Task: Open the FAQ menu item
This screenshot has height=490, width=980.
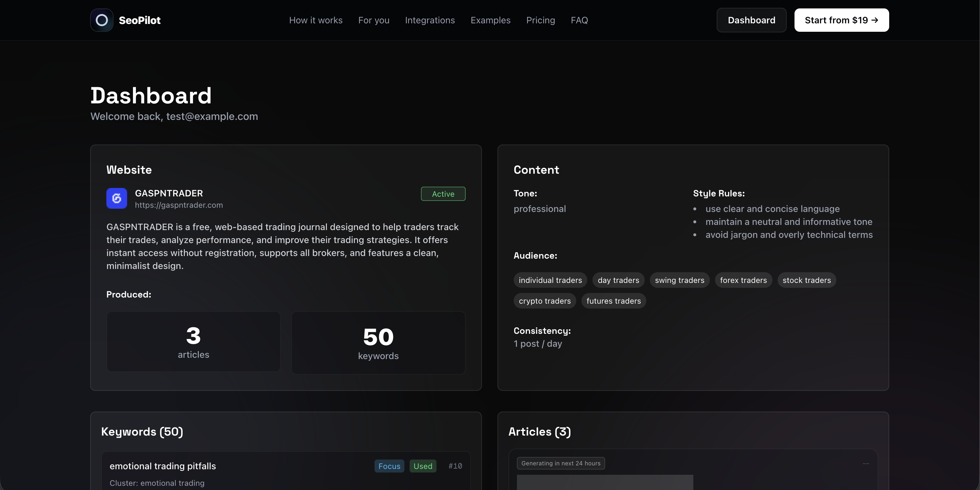Action: click(579, 20)
